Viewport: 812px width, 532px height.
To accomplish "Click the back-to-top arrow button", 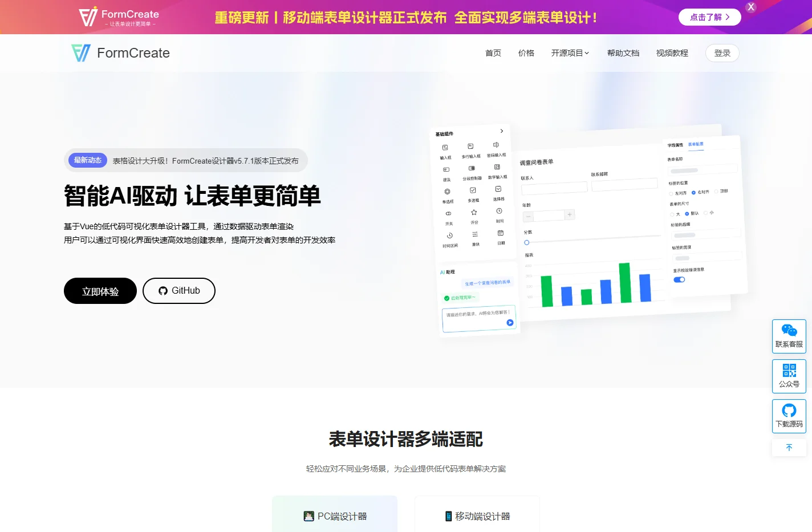I will [789, 448].
